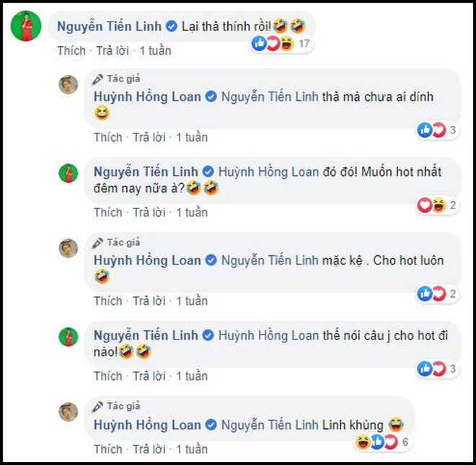Click the "1 tuần" timestamp under the top comment

point(156,51)
